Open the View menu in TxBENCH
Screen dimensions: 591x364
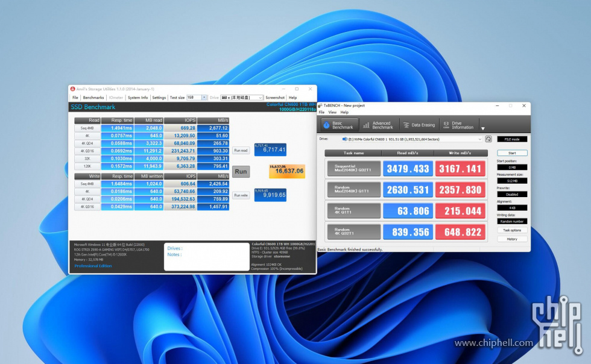[x=332, y=112]
